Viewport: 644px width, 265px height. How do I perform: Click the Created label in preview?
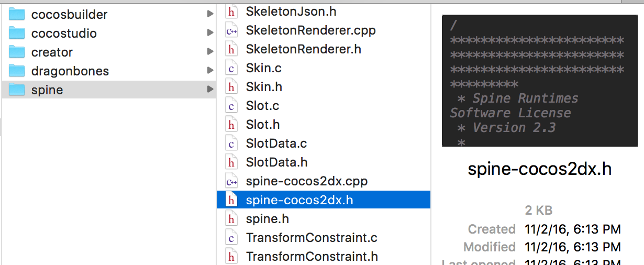point(492,229)
